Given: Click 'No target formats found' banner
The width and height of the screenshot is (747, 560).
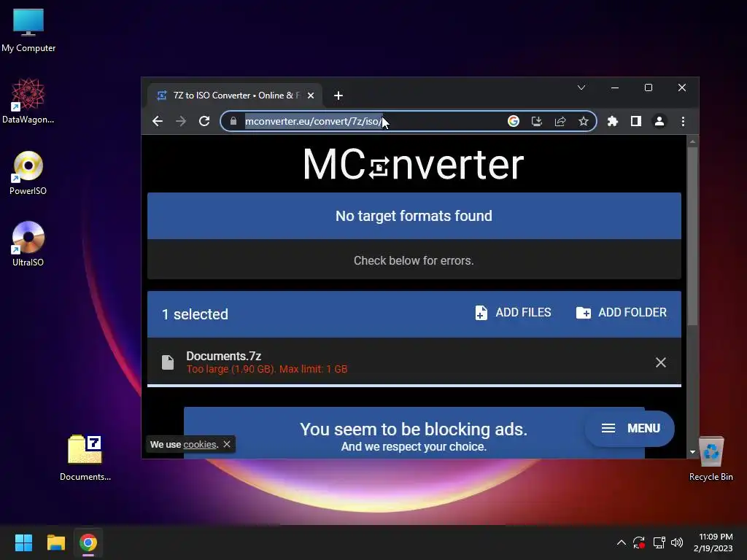Looking at the screenshot, I should coord(414,216).
